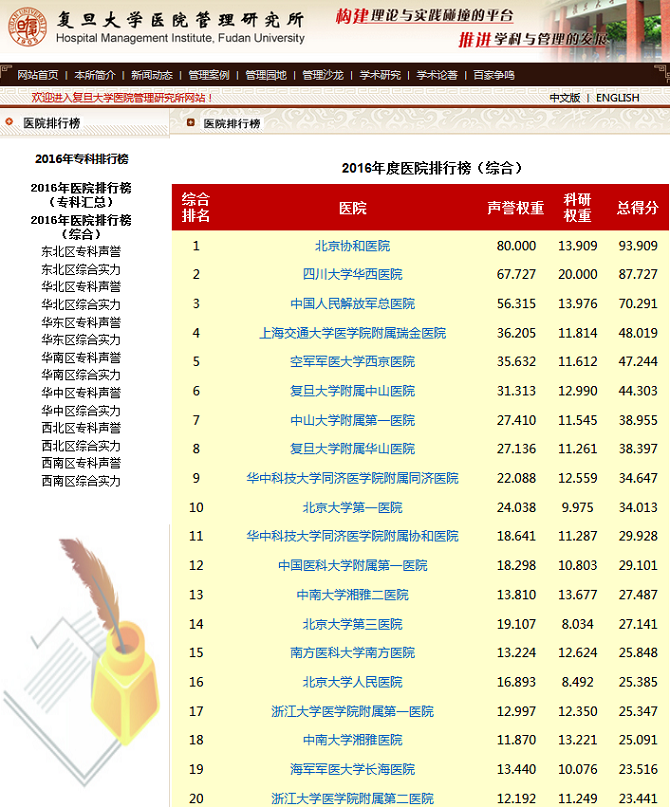The width and height of the screenshot is (670, 807).
Task: Open the 华东区综合实力 sidebar link
Action: (81, 340)
